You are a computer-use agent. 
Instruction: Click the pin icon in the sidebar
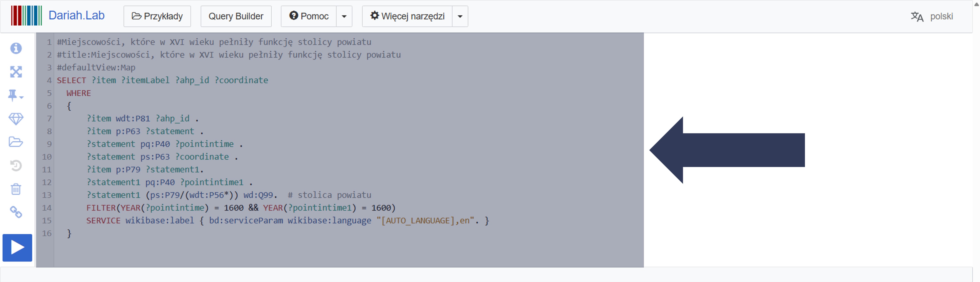[14, 95]
